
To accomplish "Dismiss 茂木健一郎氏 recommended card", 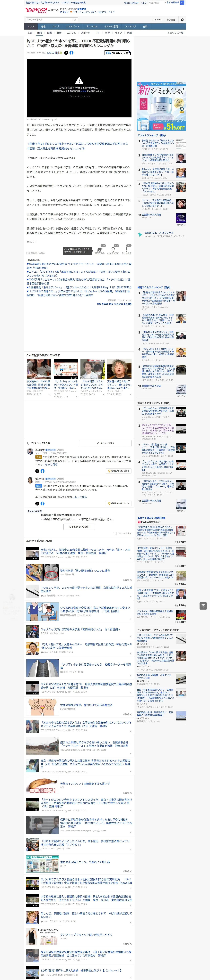I will pos(130,394).
